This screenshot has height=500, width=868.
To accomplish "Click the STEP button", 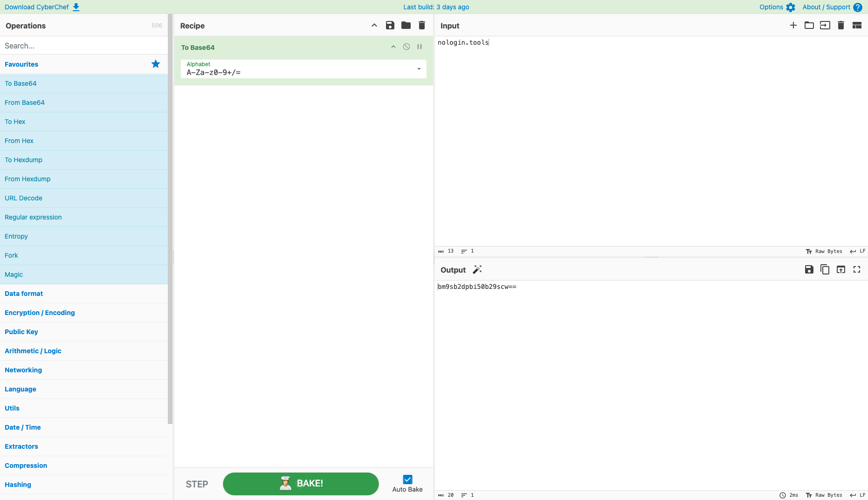I will (197, 484).
